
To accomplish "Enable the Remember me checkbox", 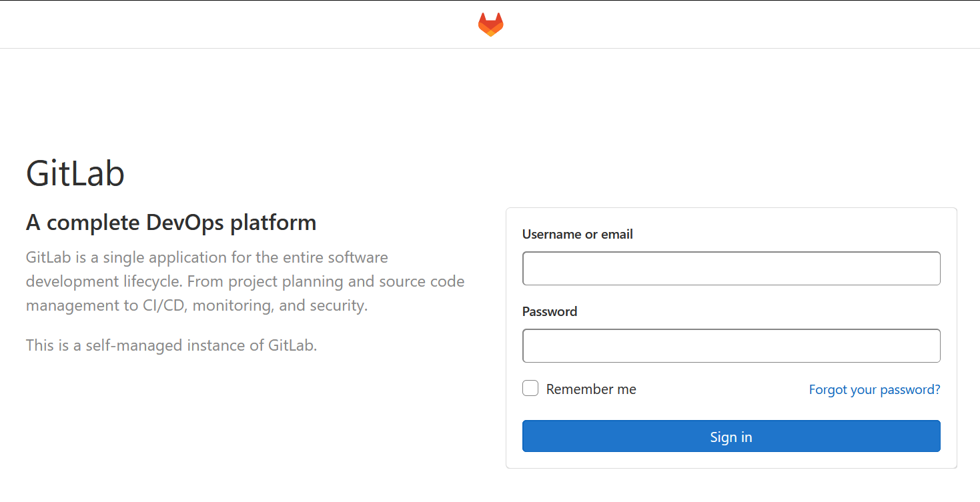I will tap(530, 389).
